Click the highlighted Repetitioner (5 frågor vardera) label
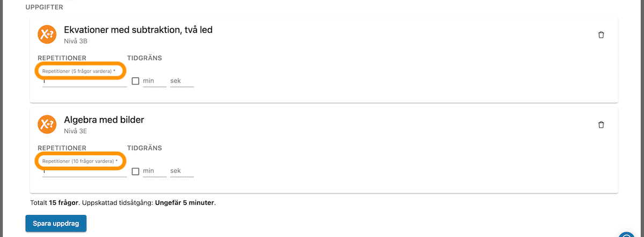The width and height of the screenshot is (644, 237). [79, 71]
